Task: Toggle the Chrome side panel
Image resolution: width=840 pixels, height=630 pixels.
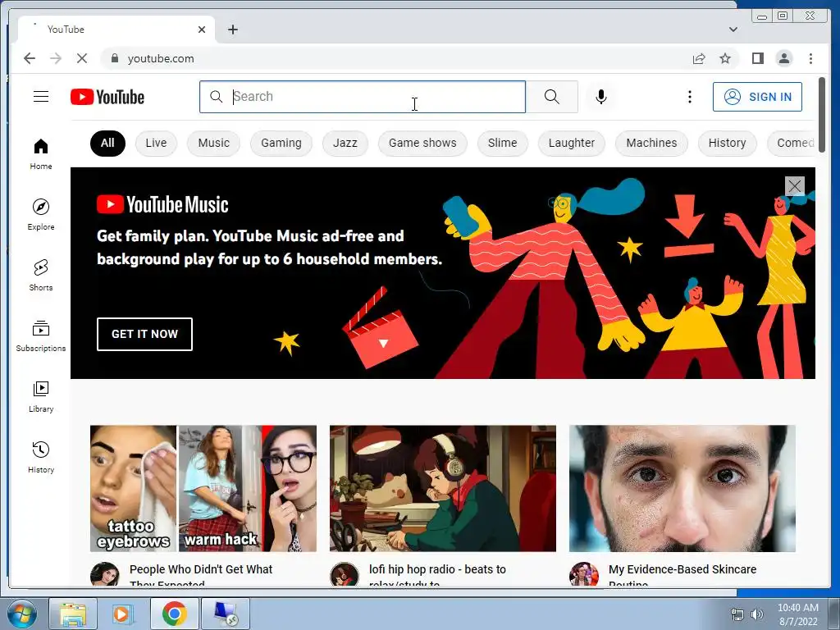Action: point(757,58)
